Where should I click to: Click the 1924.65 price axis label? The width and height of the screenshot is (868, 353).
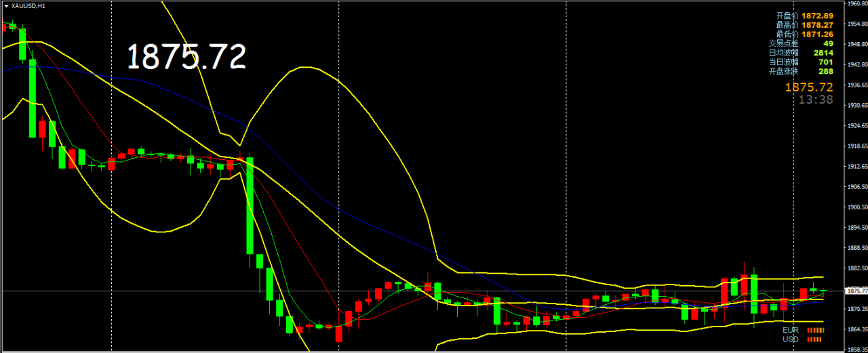click(x=857, y=125)
